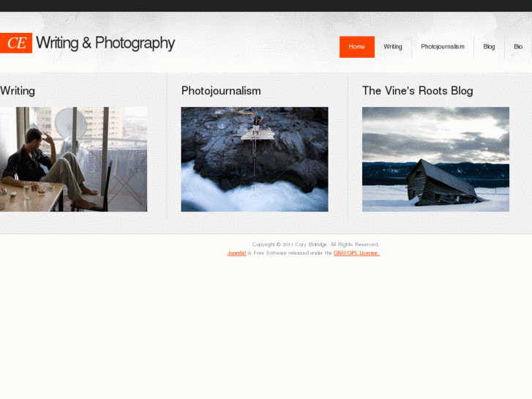Open the collapsed barn in snow photo
The image size is (532, 399).
click(x=435, y=160)
